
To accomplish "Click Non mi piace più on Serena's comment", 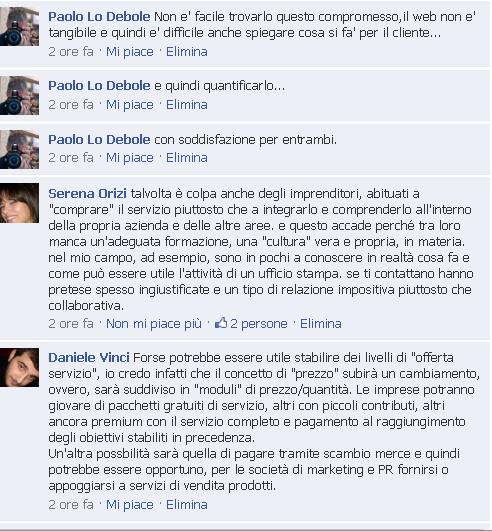I will (x=154, y=324).
